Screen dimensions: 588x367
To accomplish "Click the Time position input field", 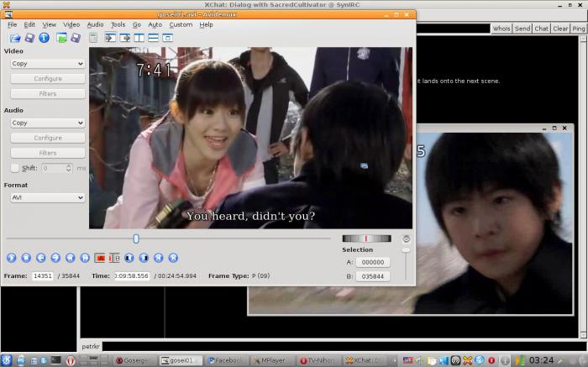I will [132, 276].
